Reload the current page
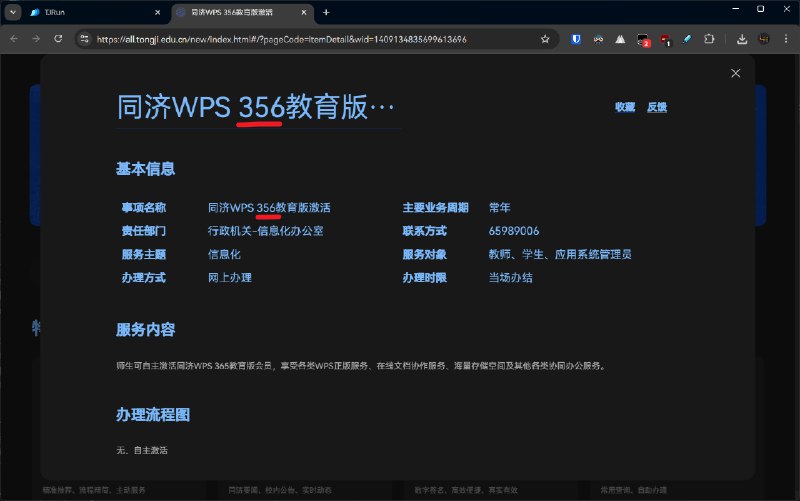Viewport: 800px width, 501px height. (x=58, y=39)
